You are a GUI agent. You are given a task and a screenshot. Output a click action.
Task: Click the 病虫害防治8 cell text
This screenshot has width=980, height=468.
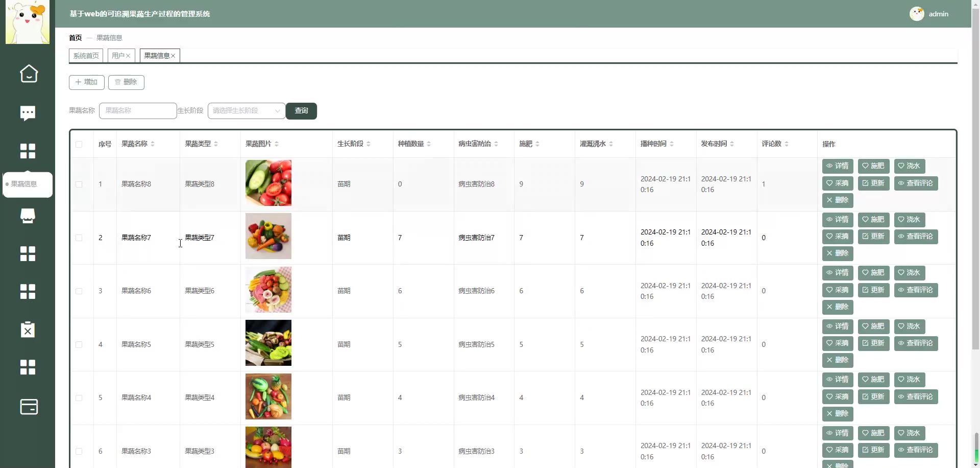(476, 184)
